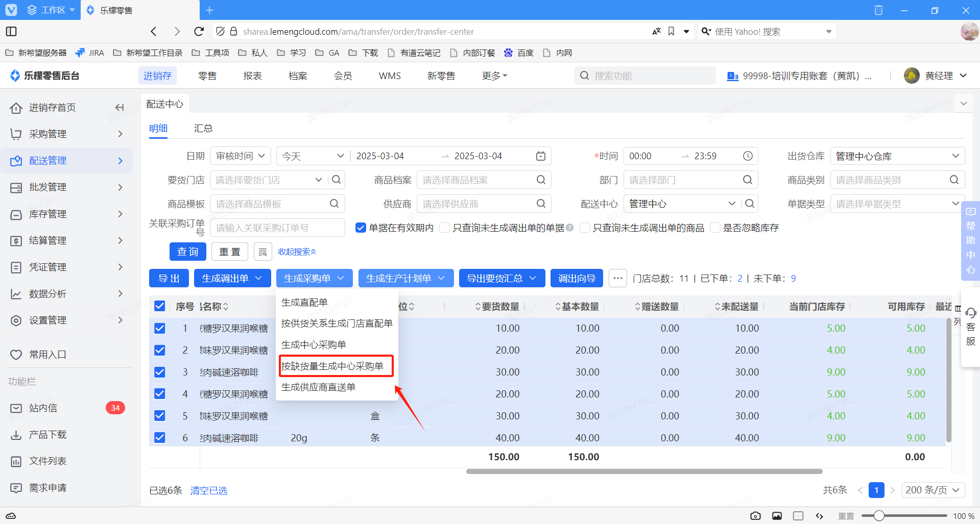
Task: Click the 查询 search button
Action: tap(187, 252)
